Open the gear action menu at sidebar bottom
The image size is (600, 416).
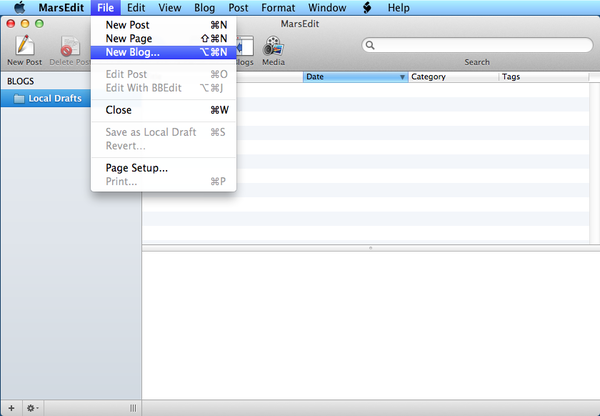(33, 408)
